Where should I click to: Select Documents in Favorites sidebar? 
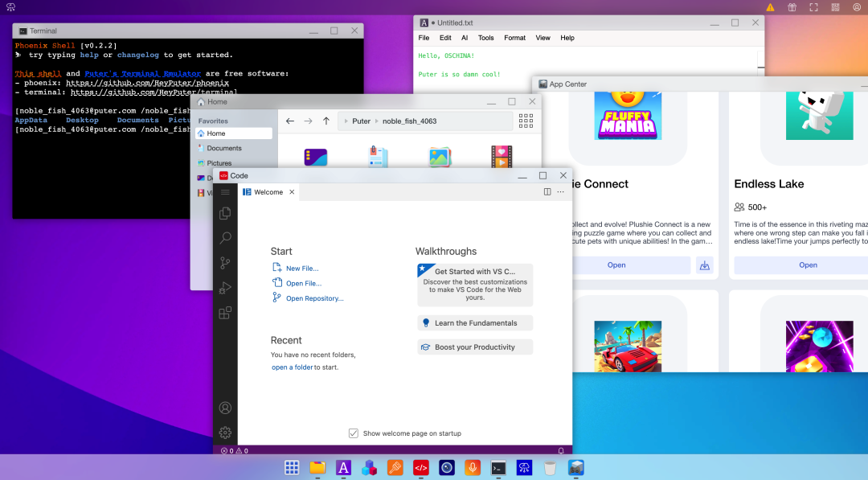pyautogui.click(x=224, y=148)
